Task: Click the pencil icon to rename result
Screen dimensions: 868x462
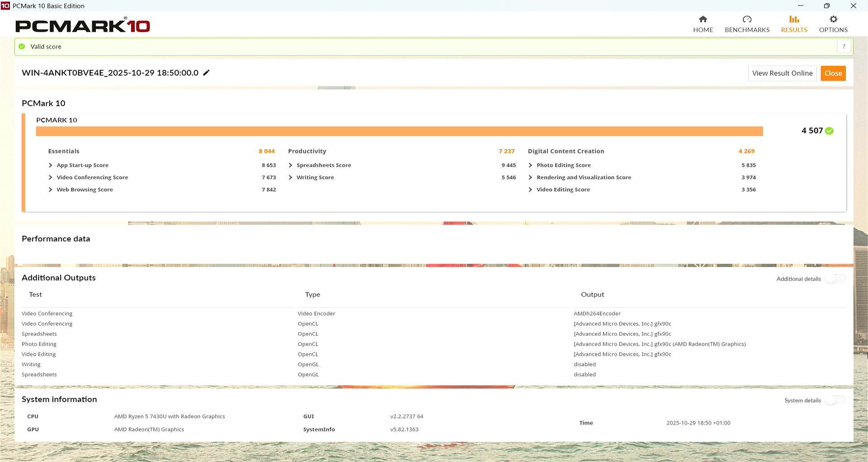Action: (206, 73)
